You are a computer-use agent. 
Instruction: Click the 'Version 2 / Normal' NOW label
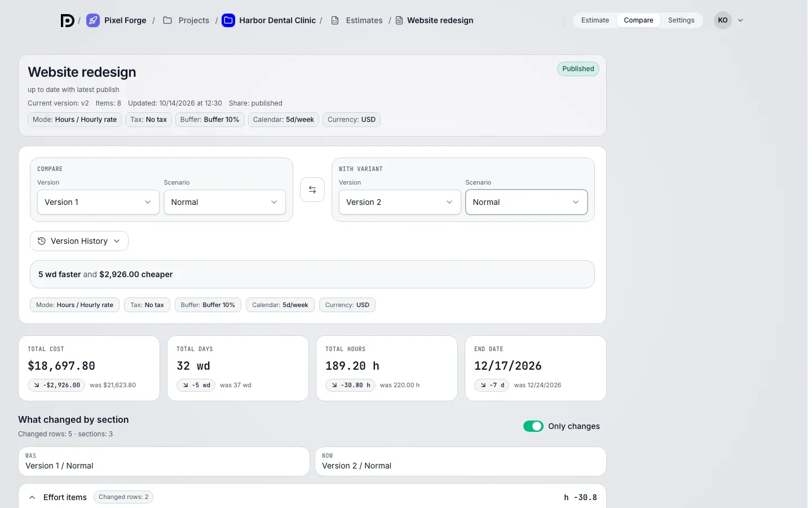click(356, 466)
